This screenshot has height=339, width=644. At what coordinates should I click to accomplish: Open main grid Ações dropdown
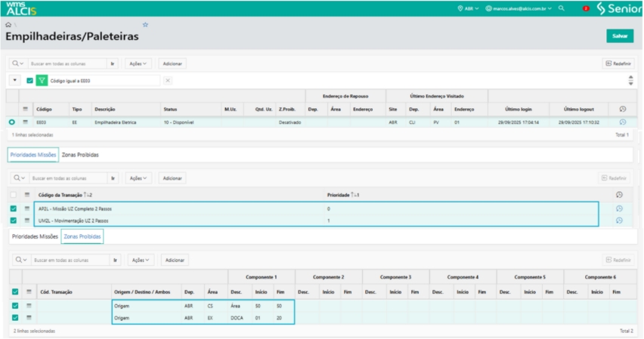click(138, 63)
